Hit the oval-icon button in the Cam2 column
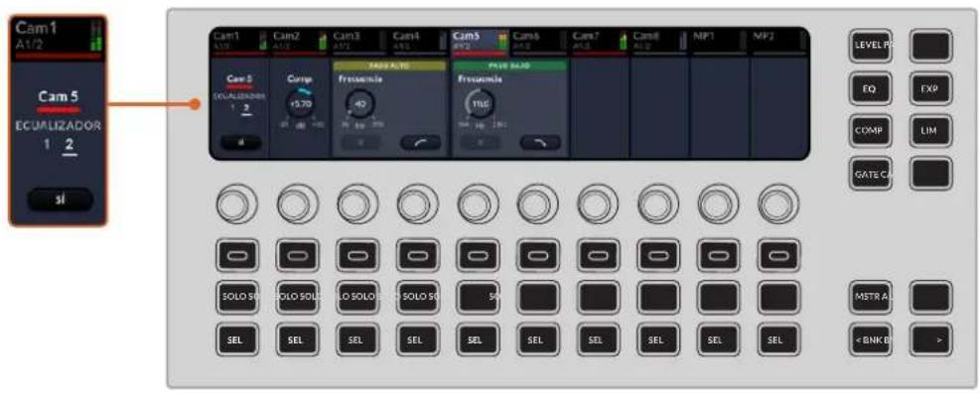 point(297,256)
